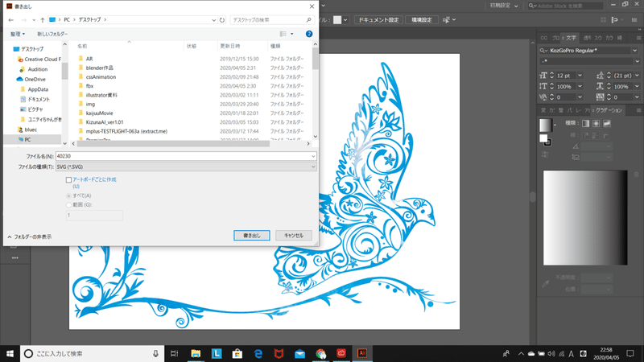This screenshot has height=362, width=644.
Task: Open Task View from the taskbar
Action: coord(175,353)
